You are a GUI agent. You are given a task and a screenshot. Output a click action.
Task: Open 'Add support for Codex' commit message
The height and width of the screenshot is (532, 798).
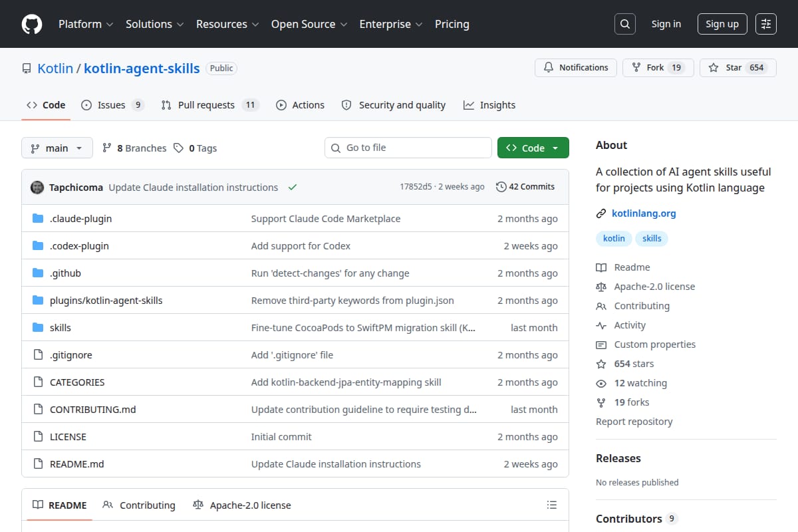[301, 246]
